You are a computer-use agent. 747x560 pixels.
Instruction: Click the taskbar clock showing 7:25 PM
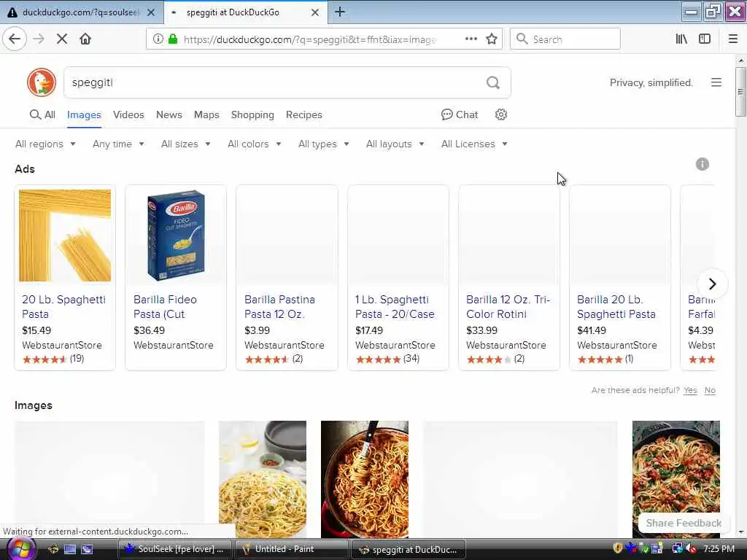(719, 549)
